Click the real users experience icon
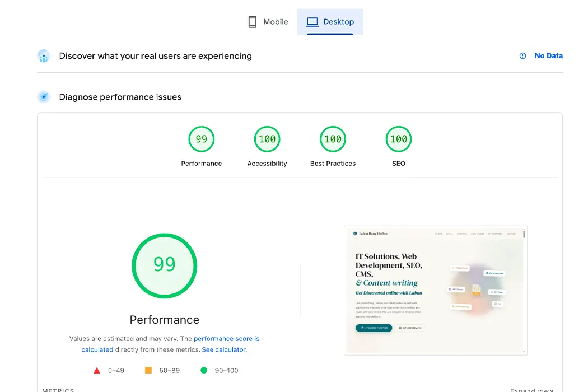The image size is (588, 392). tap(44, 55)
